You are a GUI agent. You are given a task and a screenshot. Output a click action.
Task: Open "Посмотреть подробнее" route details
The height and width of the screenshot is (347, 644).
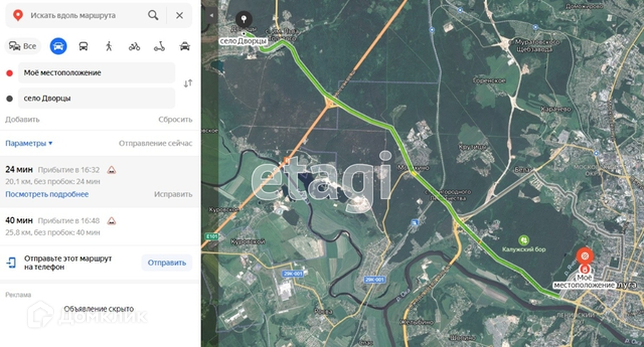pos(47,194)
